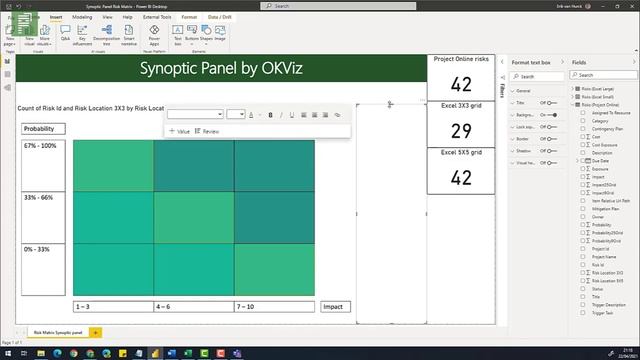Toggle Background switch off
Screen dimensions: 640x360
click(552, 115)
